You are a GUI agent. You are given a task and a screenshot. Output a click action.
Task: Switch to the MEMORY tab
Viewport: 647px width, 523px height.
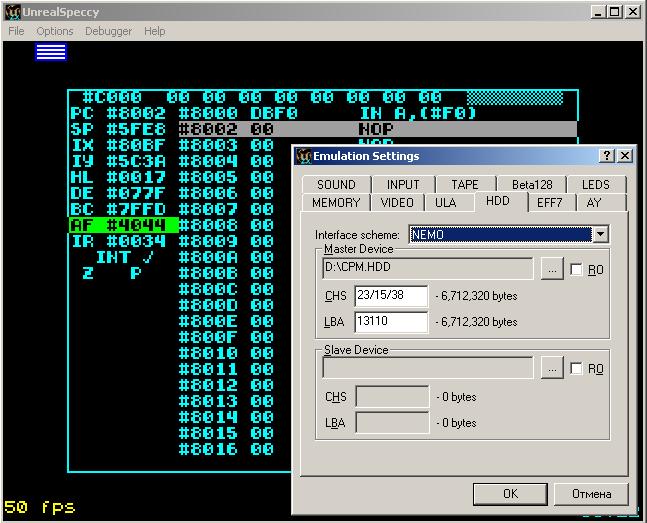(336, 202)
